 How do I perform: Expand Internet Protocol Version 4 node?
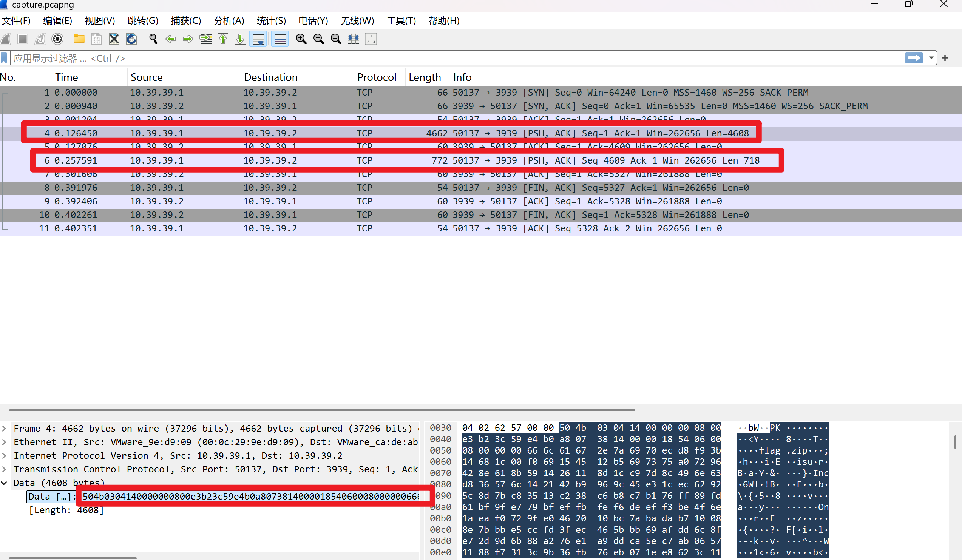[x=4, y=455]
